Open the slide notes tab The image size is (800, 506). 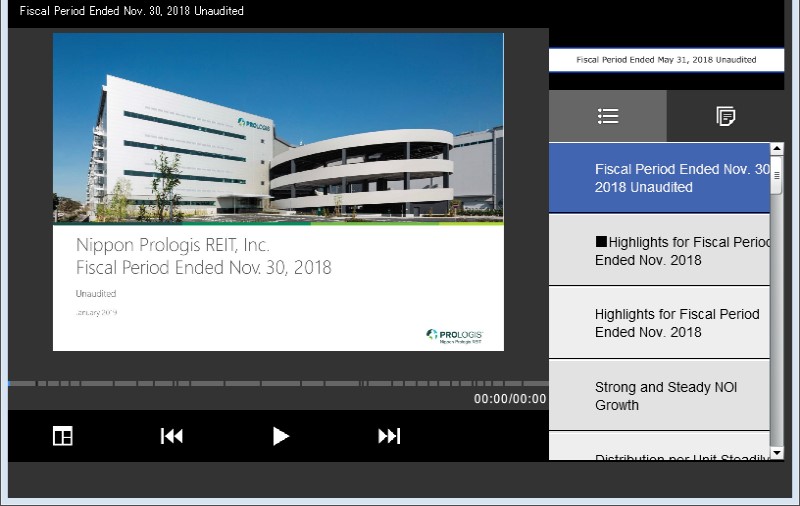(725, 116)
